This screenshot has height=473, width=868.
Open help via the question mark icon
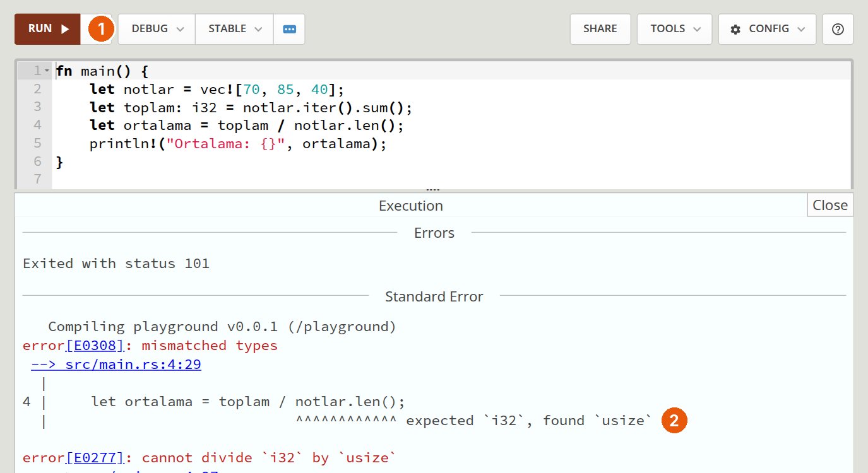click(838, 29)
